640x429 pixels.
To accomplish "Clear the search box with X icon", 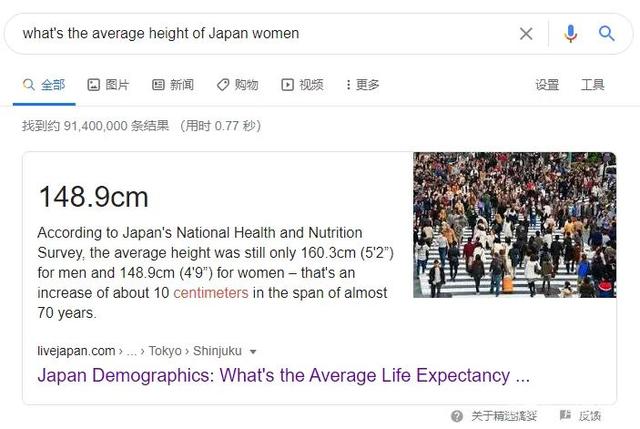I will tap(526, 33).
